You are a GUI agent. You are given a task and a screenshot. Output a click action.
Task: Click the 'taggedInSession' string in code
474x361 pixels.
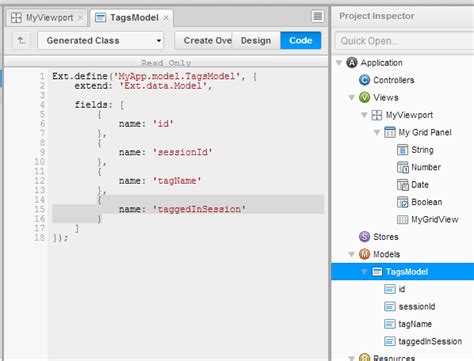[199, 209]
